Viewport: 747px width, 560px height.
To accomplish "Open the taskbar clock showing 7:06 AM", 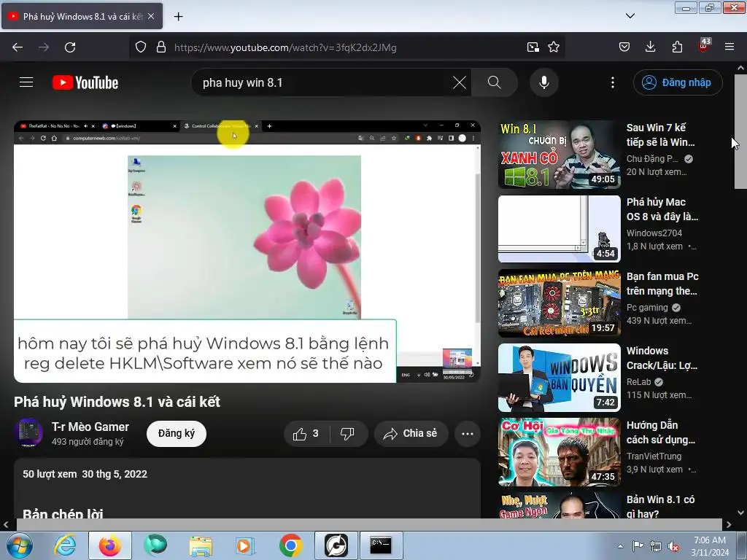I will coord(710,545).
